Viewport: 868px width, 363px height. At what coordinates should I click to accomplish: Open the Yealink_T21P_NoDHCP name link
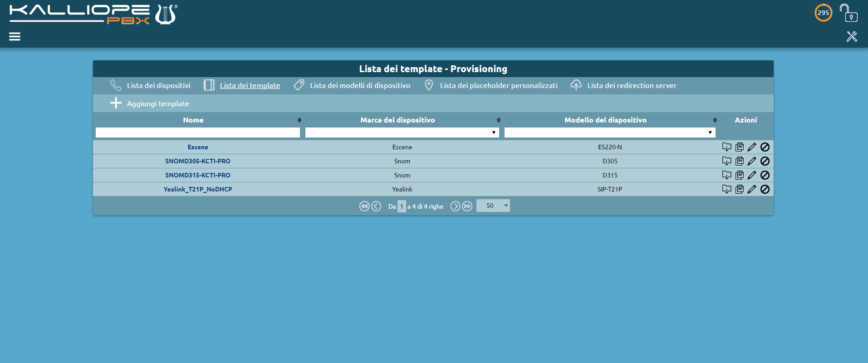(x=198, y=189)
